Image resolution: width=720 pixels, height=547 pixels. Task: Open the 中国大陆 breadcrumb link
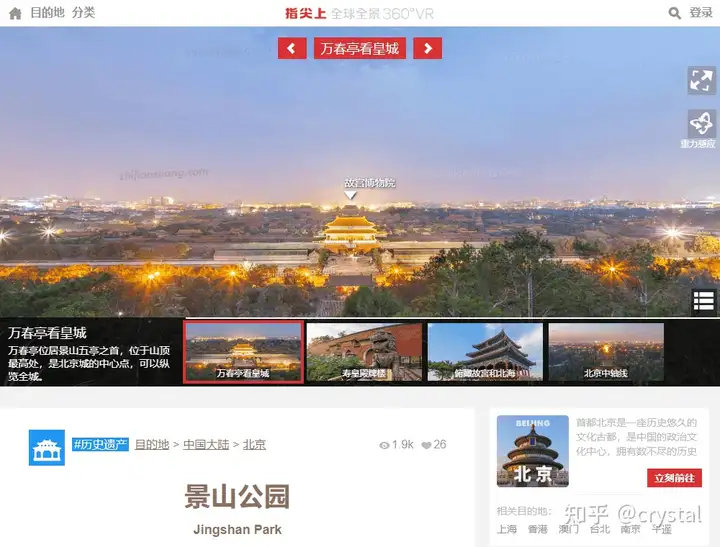pyautogui.click(x=206, y=445)
